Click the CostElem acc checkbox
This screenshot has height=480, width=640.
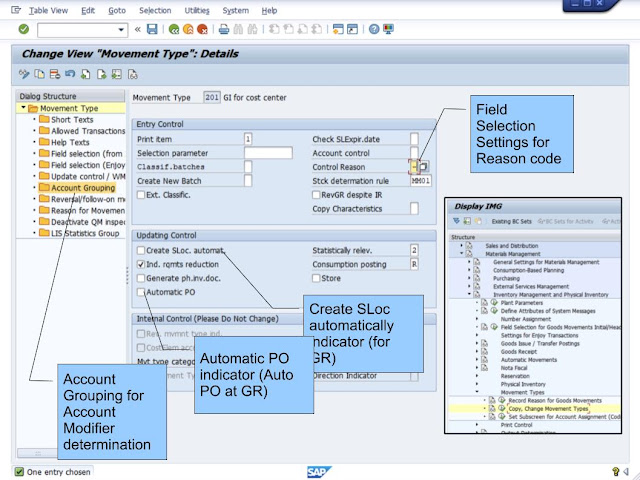141,348
